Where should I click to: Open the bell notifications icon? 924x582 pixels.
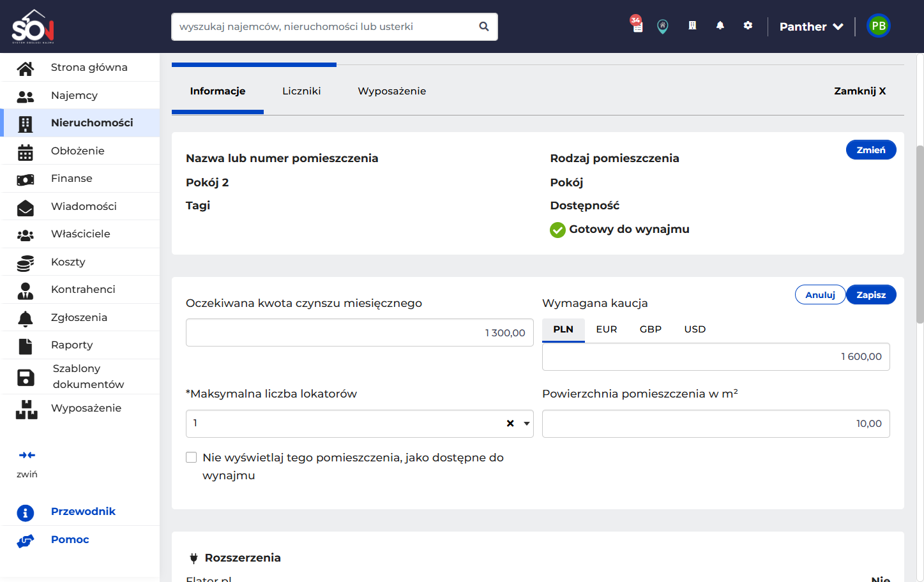[x=720, y=26]
